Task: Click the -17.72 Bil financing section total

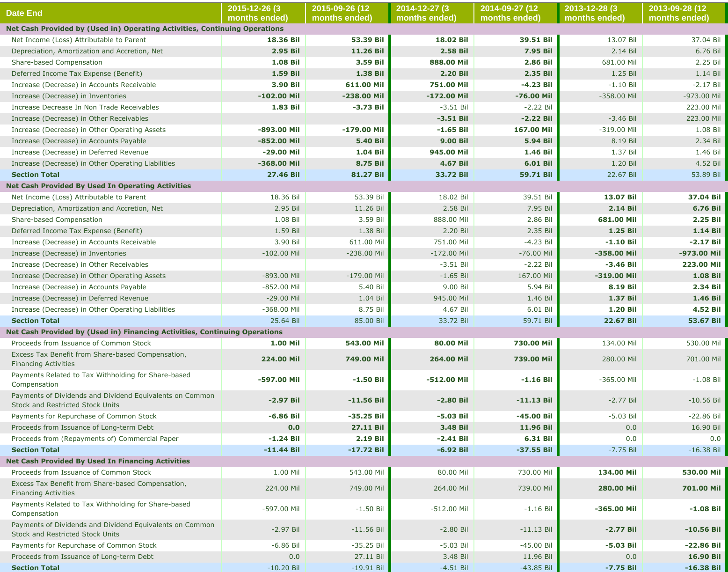Action: point(366,450)
